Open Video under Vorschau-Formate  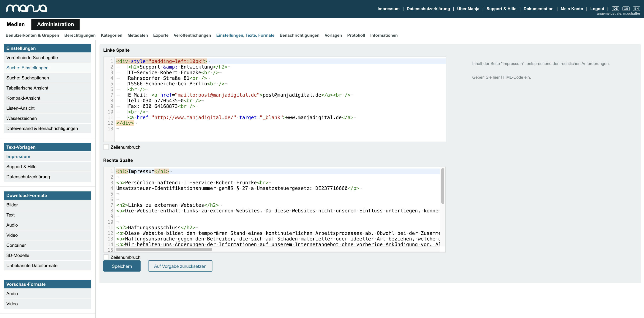pos(48,303)
